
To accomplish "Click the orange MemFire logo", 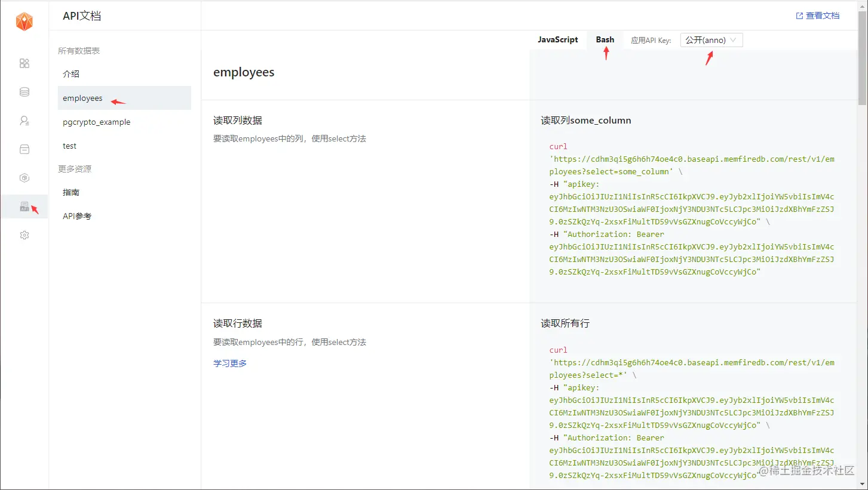I will pos(24,21).
